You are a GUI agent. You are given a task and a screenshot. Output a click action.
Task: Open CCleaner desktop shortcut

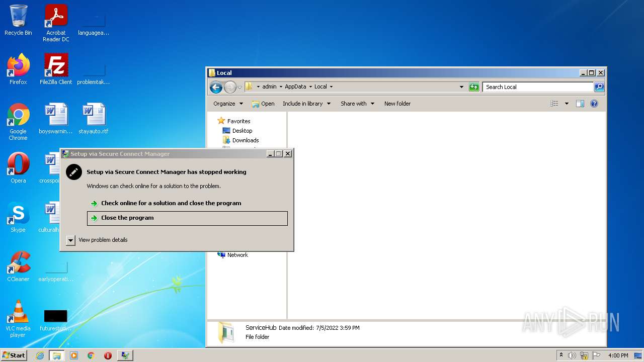pos(18,266)
